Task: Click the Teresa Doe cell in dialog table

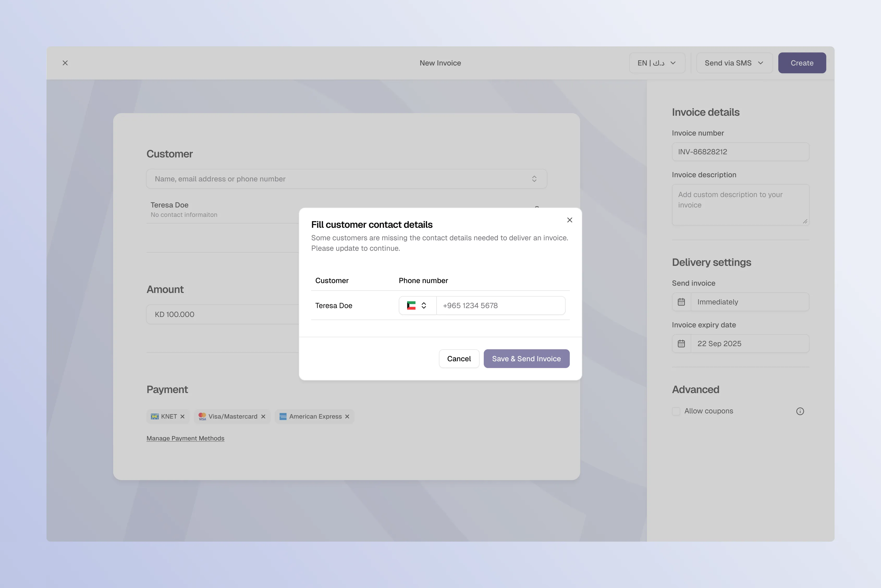Action: pyautogui.click(x=334, y=306)
